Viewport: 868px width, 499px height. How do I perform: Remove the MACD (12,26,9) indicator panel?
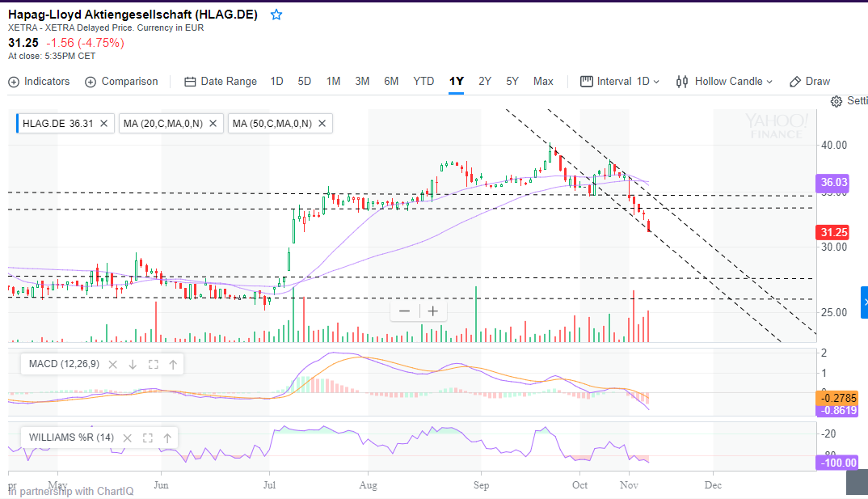112,365
